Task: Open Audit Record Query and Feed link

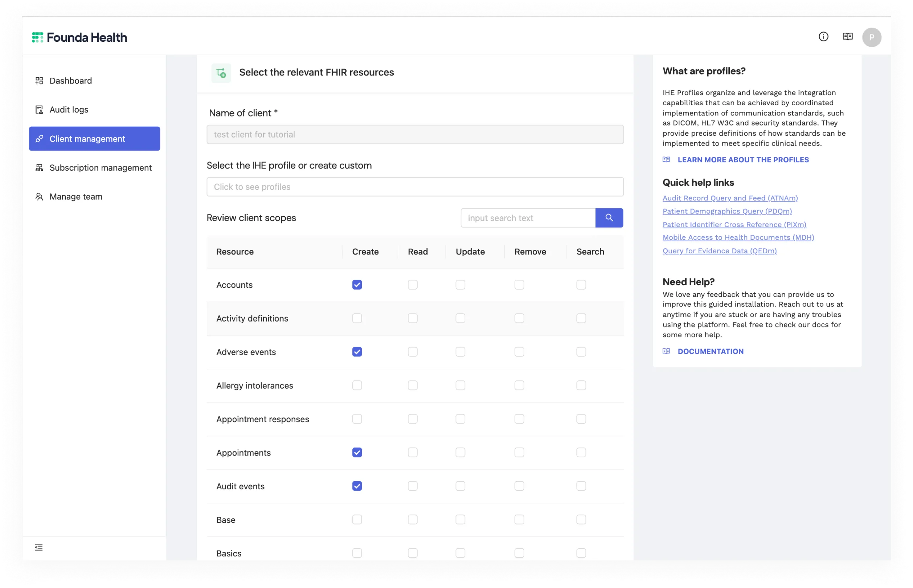Action: 730,198
